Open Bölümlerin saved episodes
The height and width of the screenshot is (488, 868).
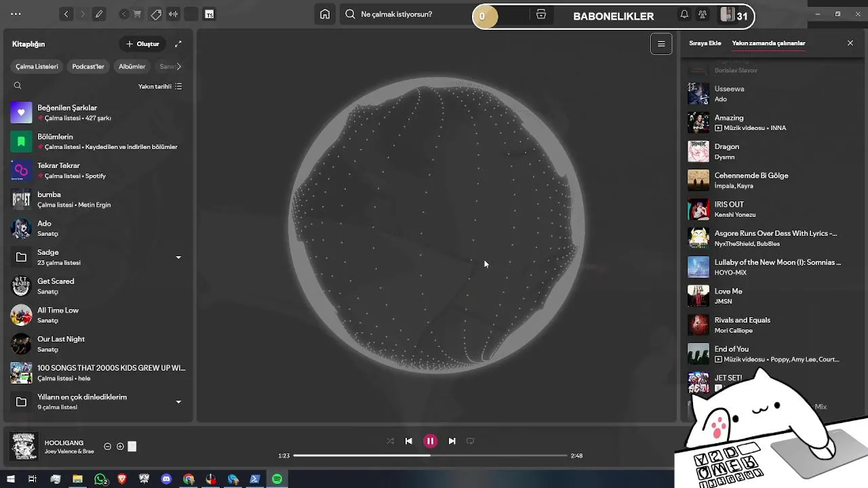point(98,142)
